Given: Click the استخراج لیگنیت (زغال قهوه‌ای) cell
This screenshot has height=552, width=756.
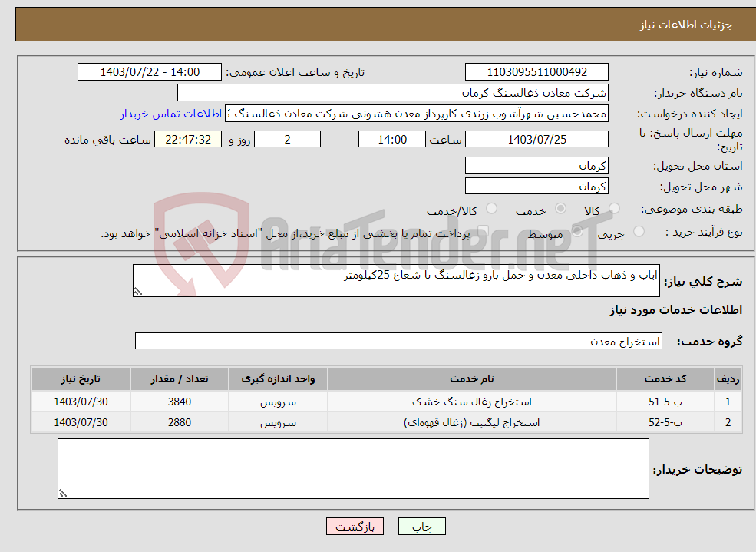Looking at the screenshot, I should (472, 422).
